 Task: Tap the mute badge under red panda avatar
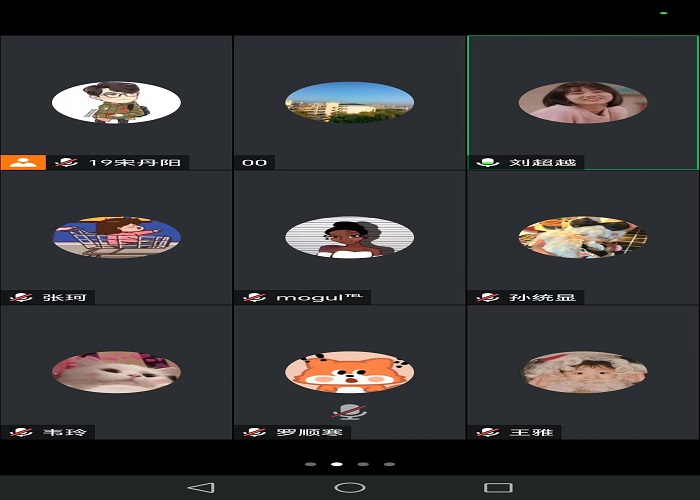coord(349,410)
